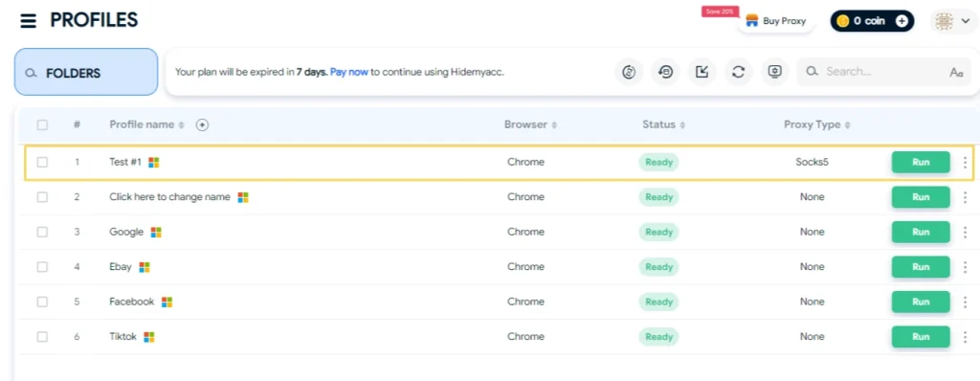Check the Test #1 row checkbox
Screen dimensions: 980x381
click(x=42, y=162)
